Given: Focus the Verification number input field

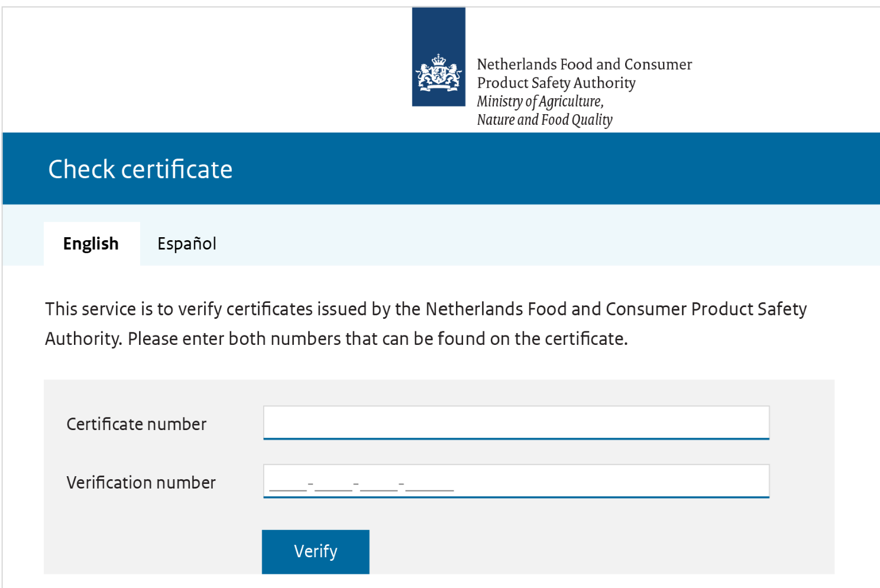Looking at the screenshot, I should pyautogui.click(x=516, y=481).
